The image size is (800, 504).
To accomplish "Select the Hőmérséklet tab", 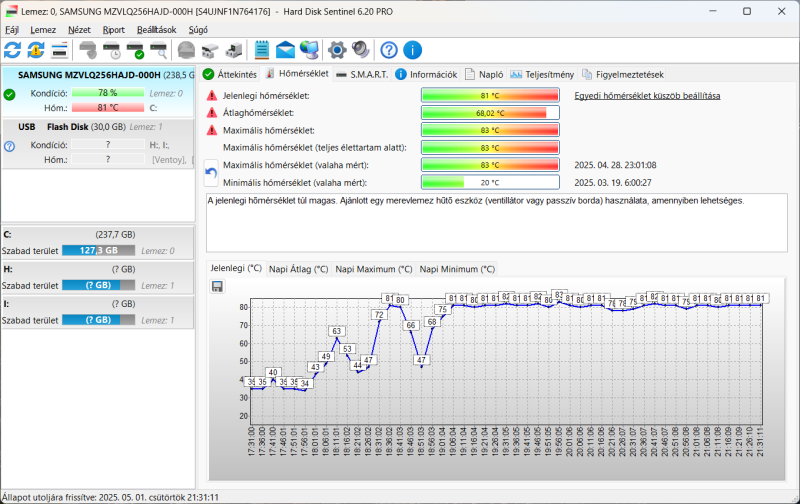I will 297,73.
